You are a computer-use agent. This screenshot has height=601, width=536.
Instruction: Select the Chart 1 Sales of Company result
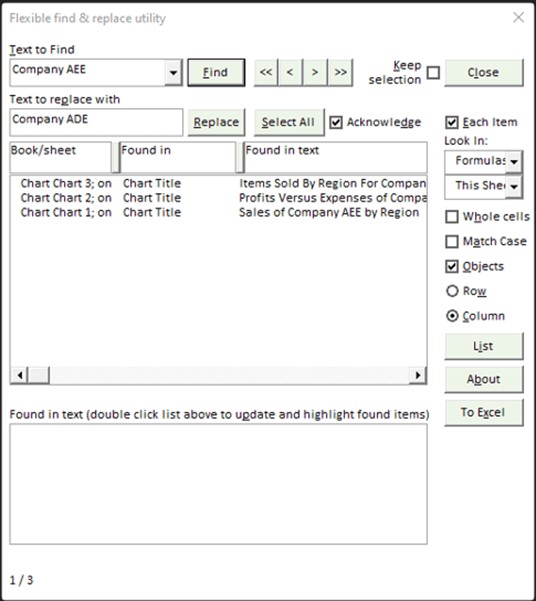219,212
